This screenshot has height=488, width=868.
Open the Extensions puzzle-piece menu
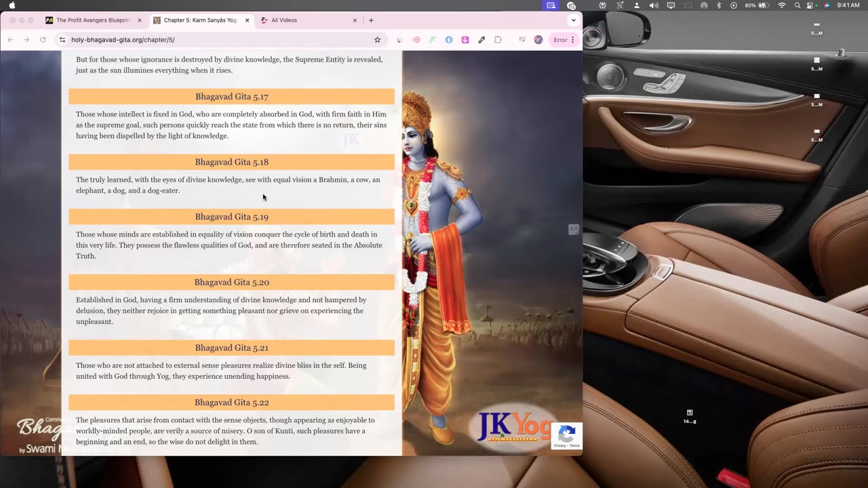[498, 40]
